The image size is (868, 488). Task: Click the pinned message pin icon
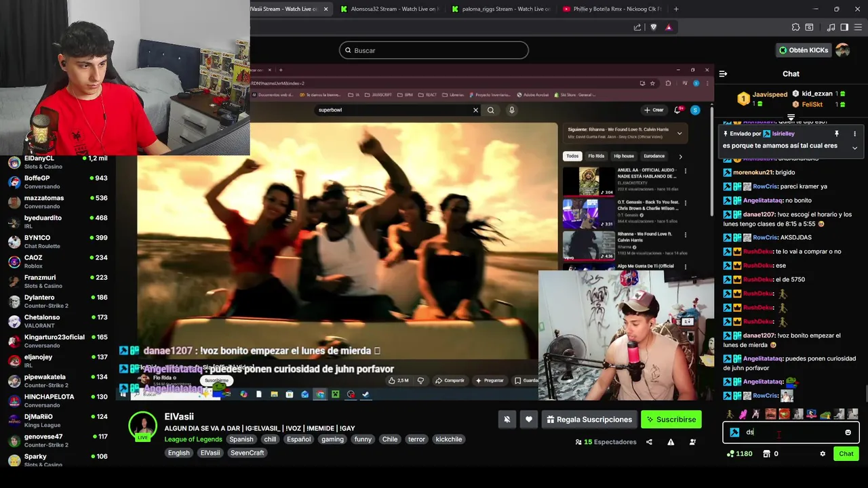[x=837, y=134]
